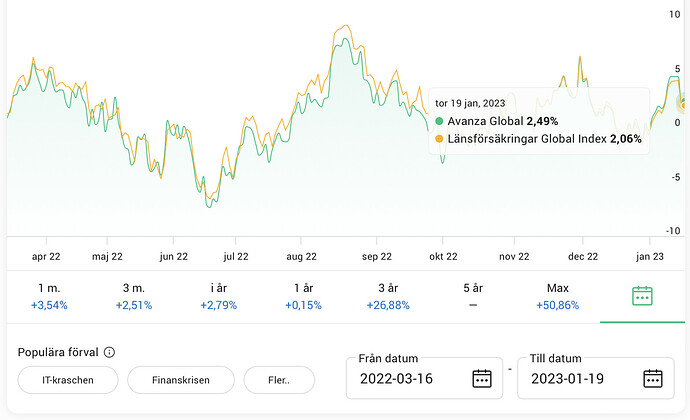The image size is (690, 420).
Task: Click the 'tor 19 jan, 2023' tooltip date
Action: [x=470, y=103]
